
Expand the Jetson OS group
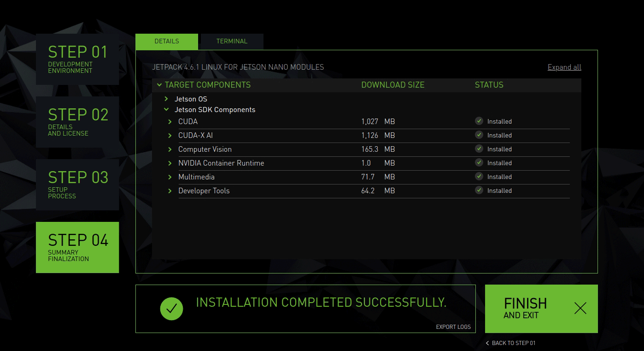point(166,99)
